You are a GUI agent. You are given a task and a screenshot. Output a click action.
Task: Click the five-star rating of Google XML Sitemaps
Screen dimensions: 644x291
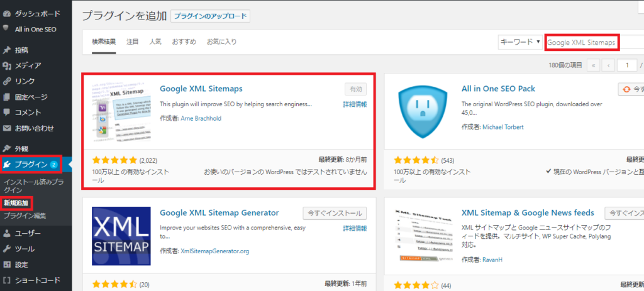[115, 160]
